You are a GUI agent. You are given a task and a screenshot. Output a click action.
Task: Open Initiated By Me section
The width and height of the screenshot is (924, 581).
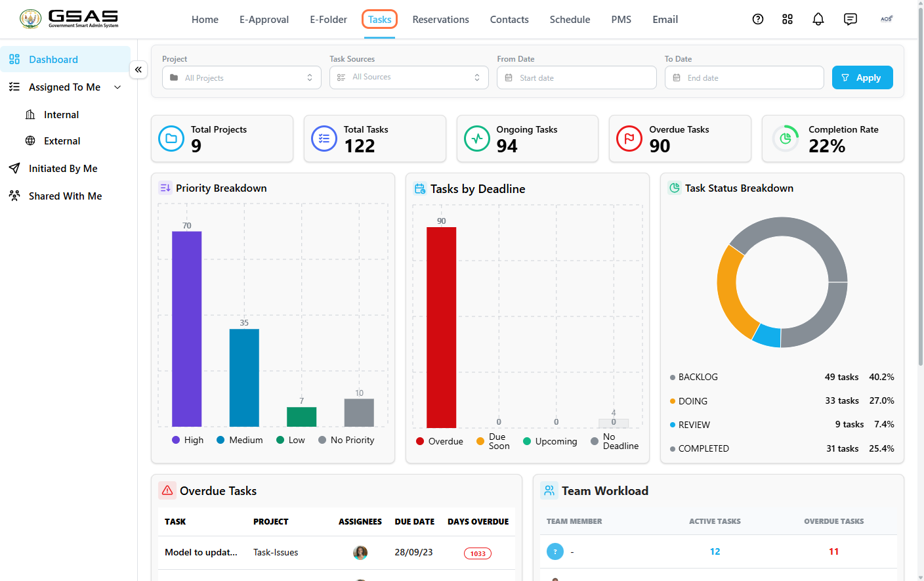pyautogui.click(x=63, y=168)
